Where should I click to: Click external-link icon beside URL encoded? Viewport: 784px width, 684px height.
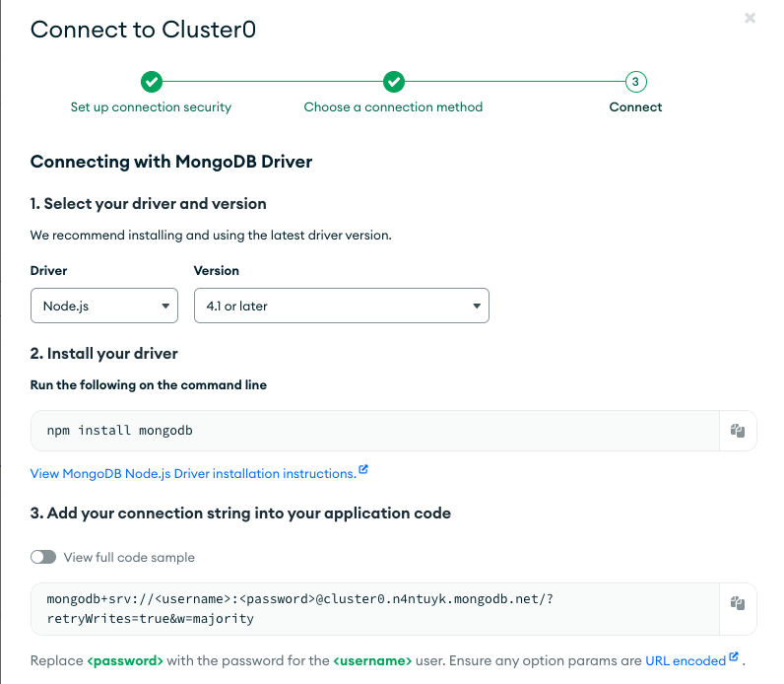coord(734,658)
